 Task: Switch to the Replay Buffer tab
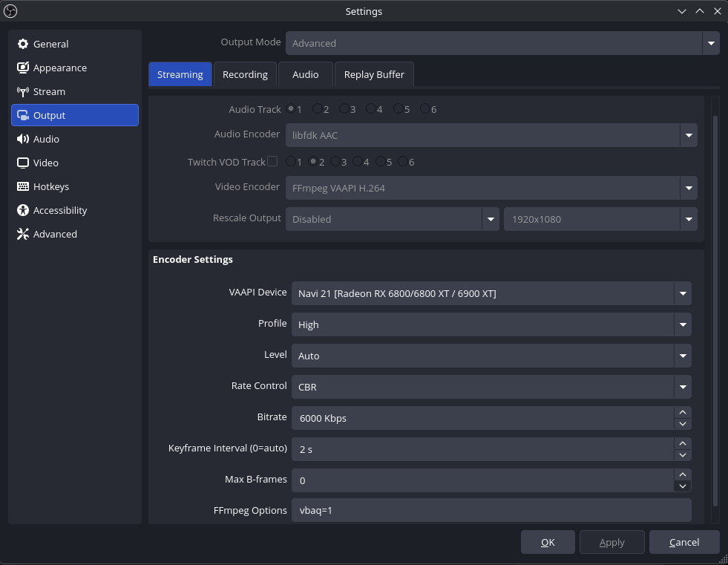click(374, 74)
